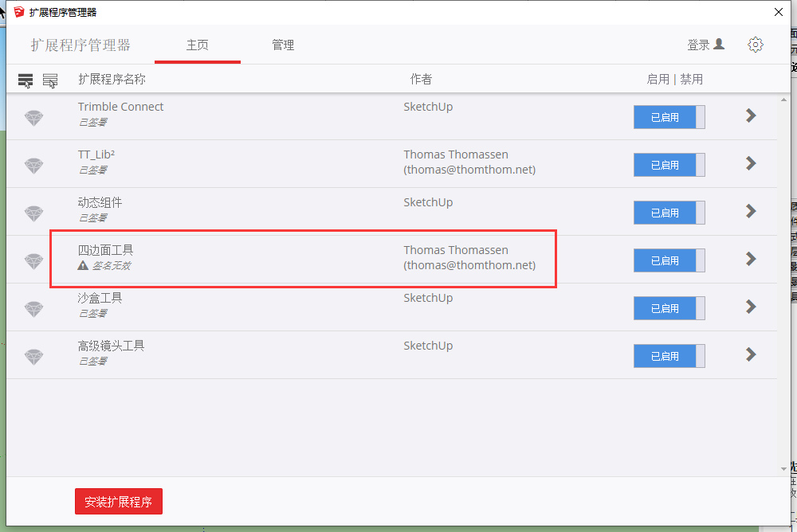This screenshot has width=797, height=532.
Task: Toggle 已启用 switch for Trimble Connect
Action: pos(669,117)
